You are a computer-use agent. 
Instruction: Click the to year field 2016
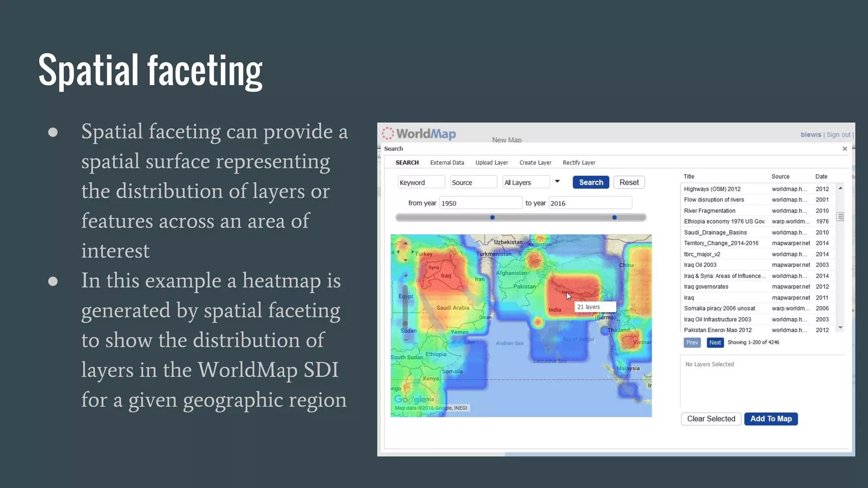point(590,203)
